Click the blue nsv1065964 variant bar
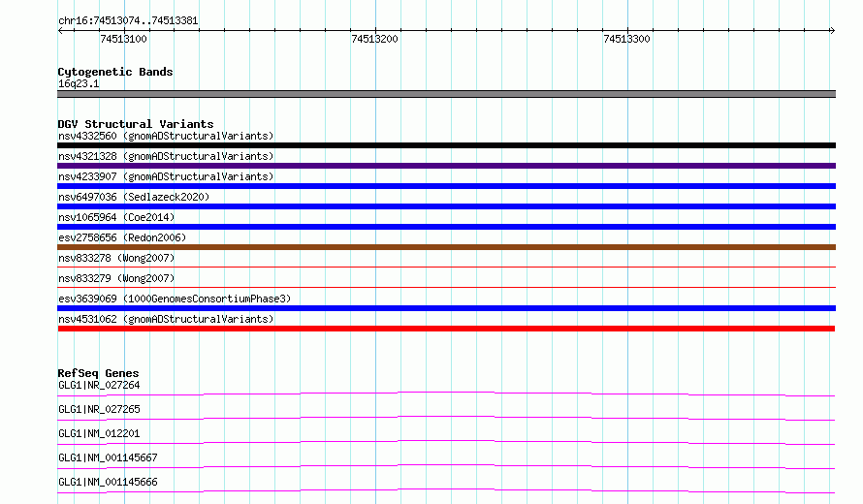Image resolution: width=863 pixels, height=504 pixels. coord(446,227)
